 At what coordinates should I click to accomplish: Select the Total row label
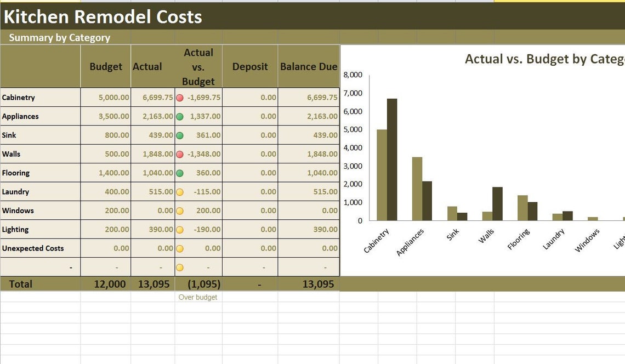20,284
